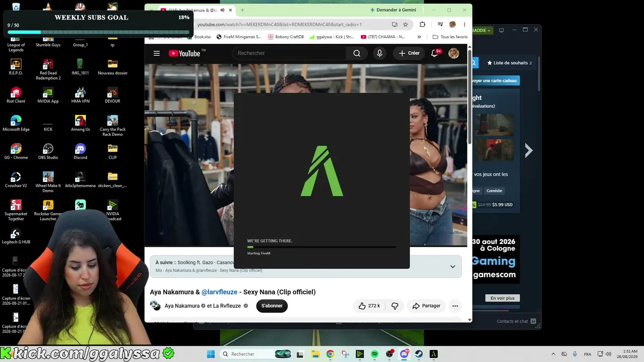644x362 pixels.
Task: Expand the up-next mix playlist panel
Action: pyautogui.click(x=452, y=266)
